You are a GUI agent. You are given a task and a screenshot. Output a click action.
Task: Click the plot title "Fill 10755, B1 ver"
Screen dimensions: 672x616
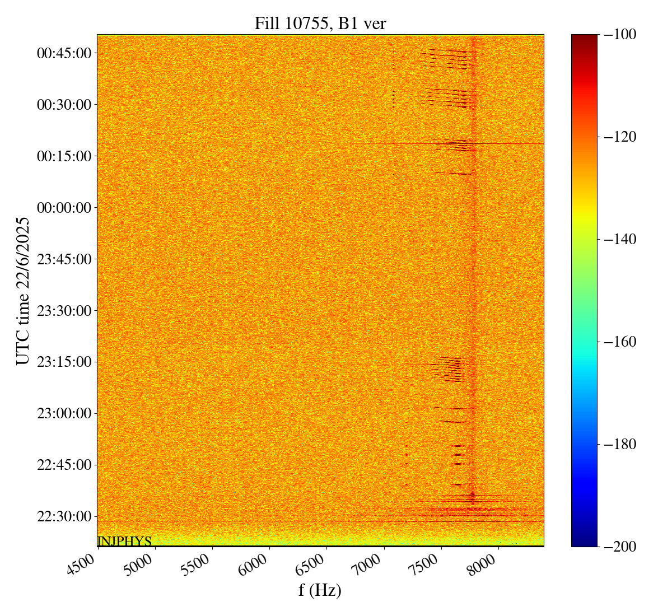point(320,23)
